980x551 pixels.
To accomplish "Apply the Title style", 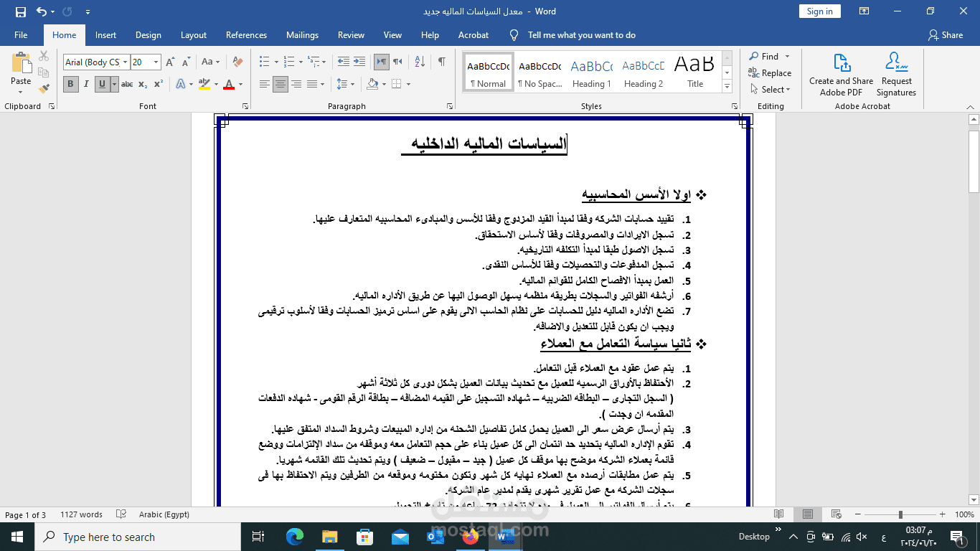I will coord(694,72).
